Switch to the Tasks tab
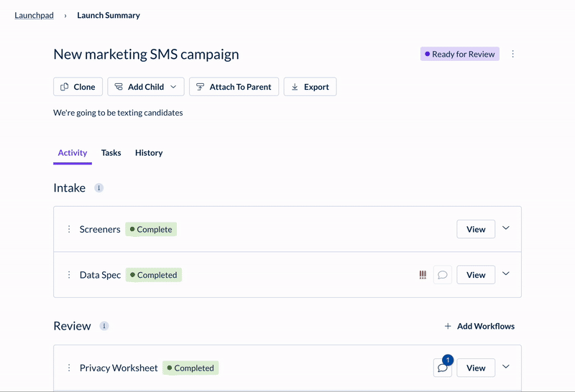This screenshot has width=575, height=392. point(111,153)
